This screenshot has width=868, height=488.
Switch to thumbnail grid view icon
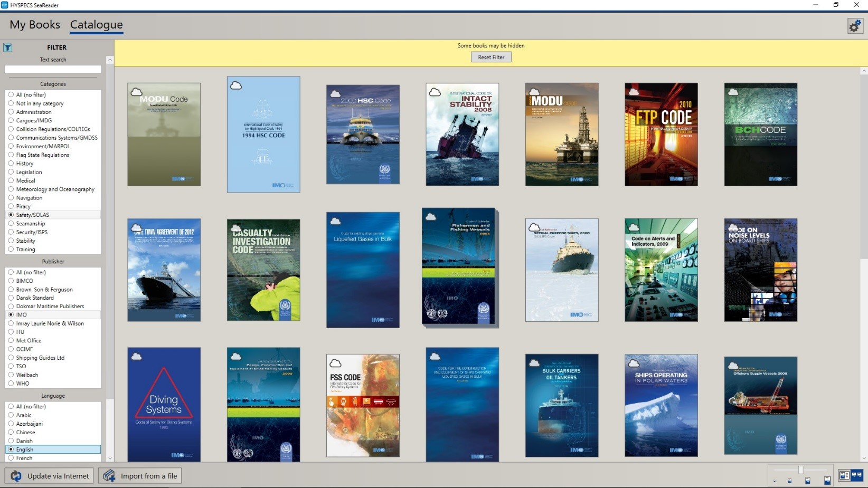856,475
